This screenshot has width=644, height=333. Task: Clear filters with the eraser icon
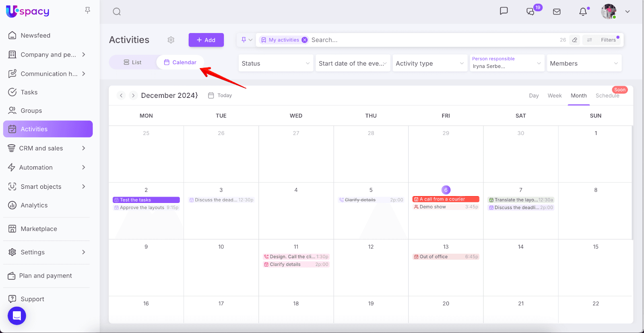(575, 40)
